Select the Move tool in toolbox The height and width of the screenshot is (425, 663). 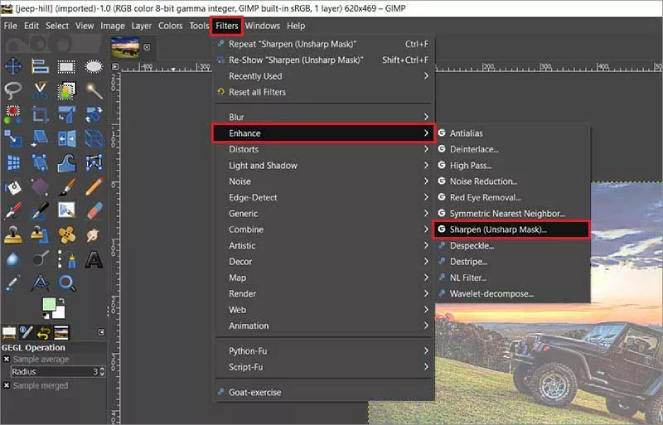(14, 65)
